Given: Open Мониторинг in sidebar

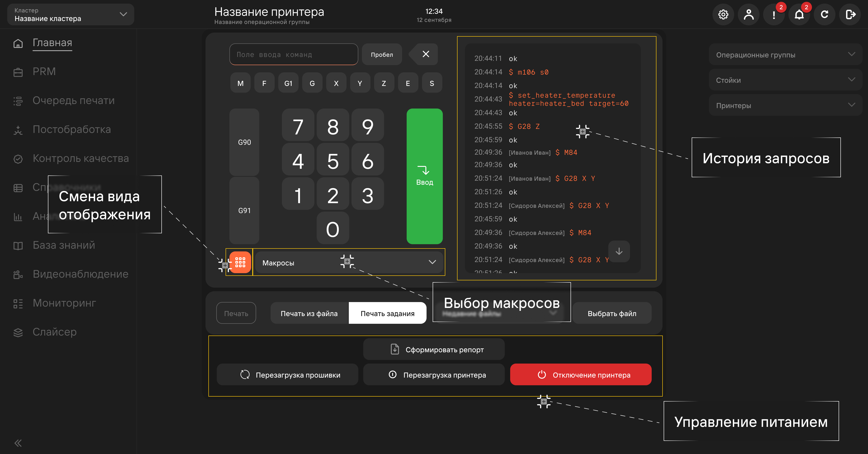Looking at the screenshot, I should tap(64, 303).
